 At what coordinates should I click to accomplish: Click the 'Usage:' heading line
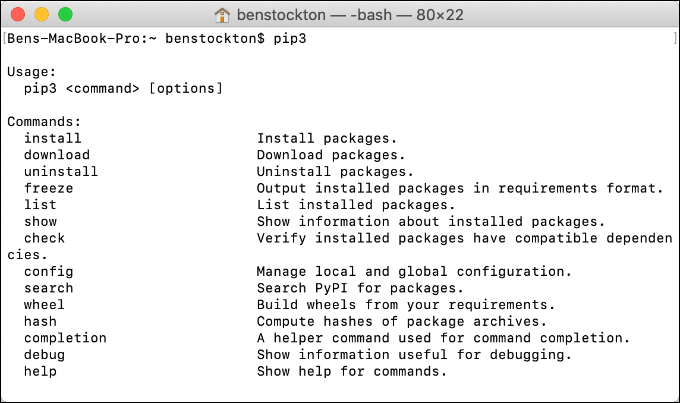click(x=31, y=72)
